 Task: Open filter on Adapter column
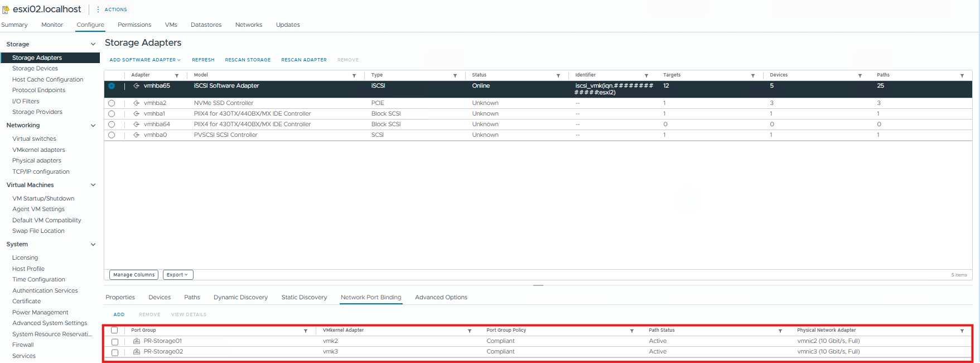pos(177,75)
